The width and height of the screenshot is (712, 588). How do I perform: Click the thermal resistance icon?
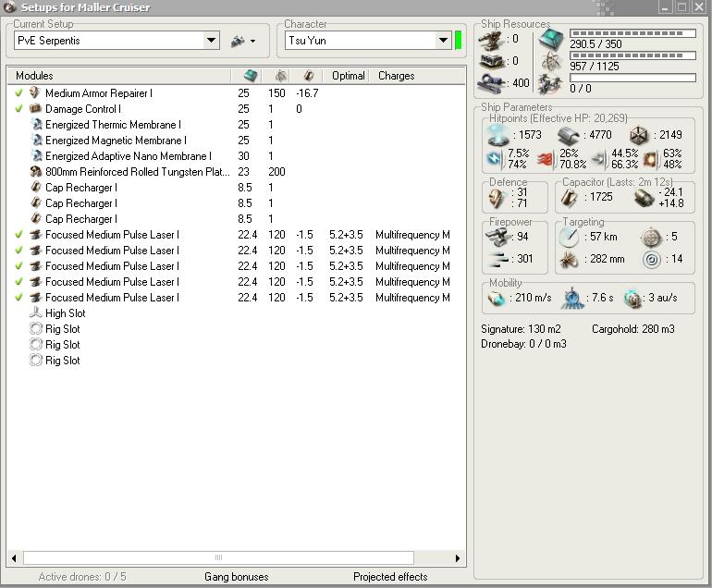pos(545,159)
